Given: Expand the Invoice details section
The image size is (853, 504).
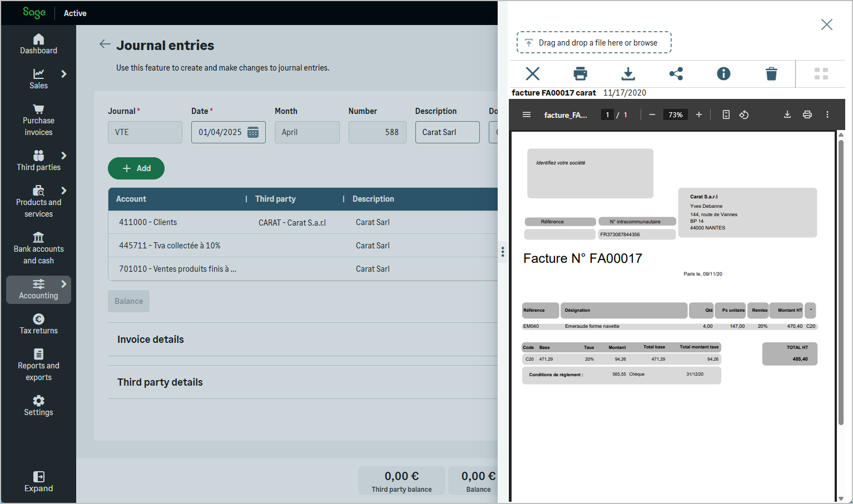Looking at the screenshot, I should pos(151,340).
